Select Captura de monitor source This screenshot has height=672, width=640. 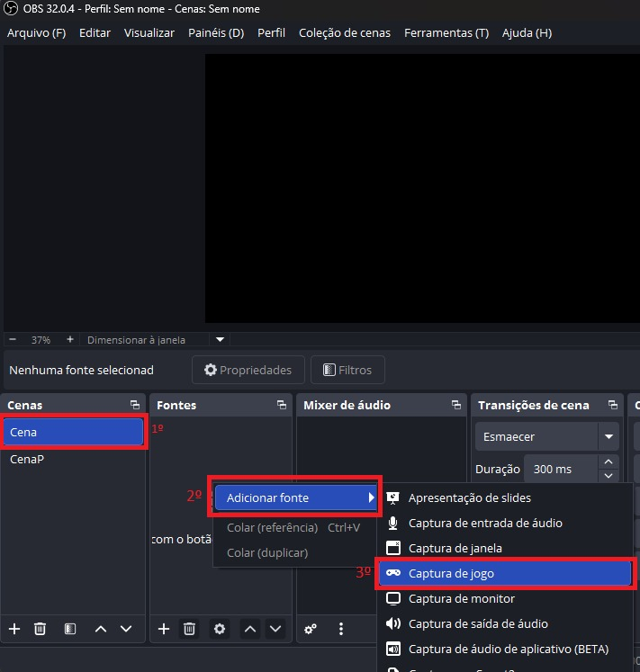[x=504, y=599]
